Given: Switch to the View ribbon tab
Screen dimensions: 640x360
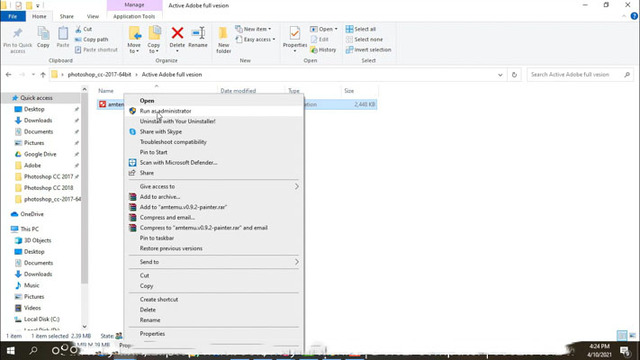Looking at the screenshot, I should [93, 16].
